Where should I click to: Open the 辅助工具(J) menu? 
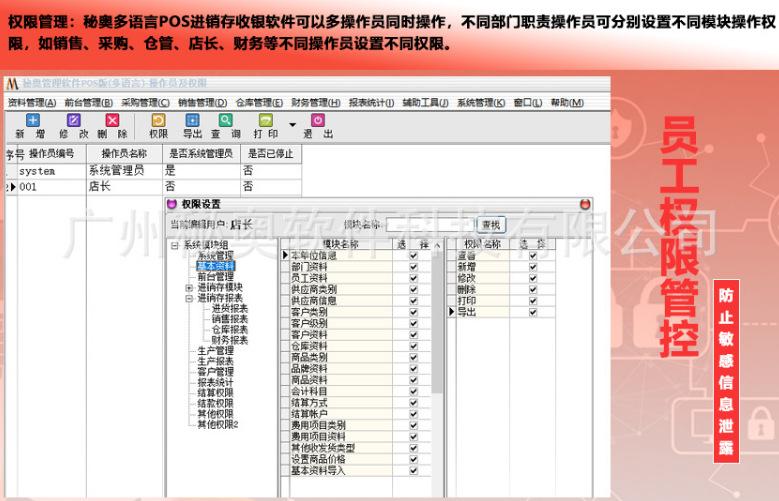[426, 103]
